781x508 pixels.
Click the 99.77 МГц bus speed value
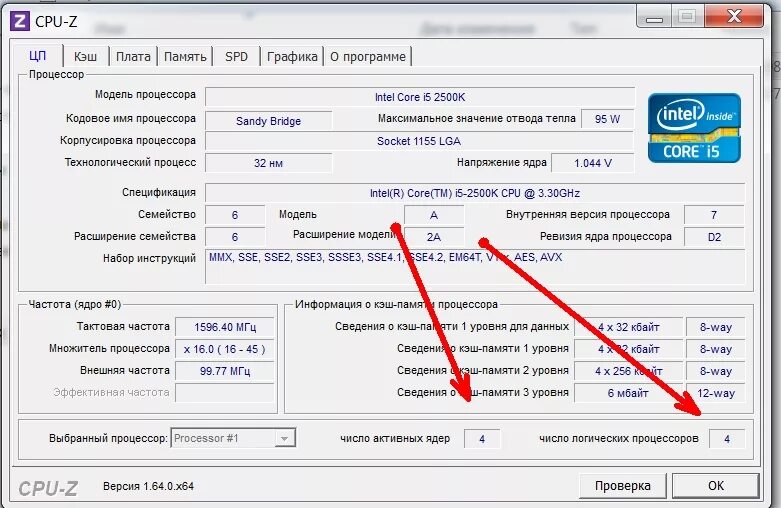click(x=225, y=371)
